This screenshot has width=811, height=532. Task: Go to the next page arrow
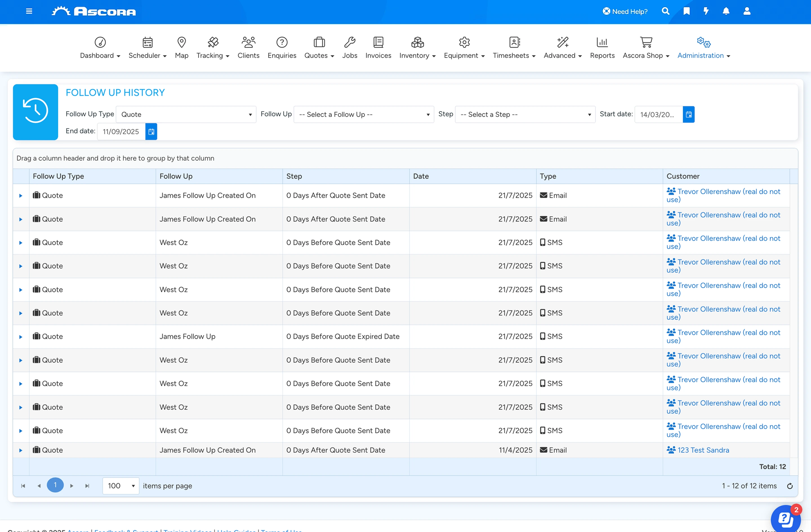click(72, 486)
